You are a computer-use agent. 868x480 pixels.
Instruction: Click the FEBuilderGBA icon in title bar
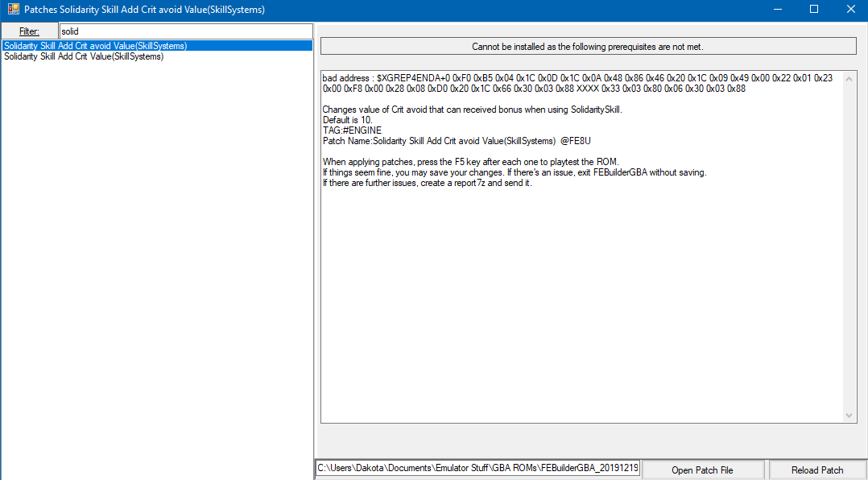[12, 10]
